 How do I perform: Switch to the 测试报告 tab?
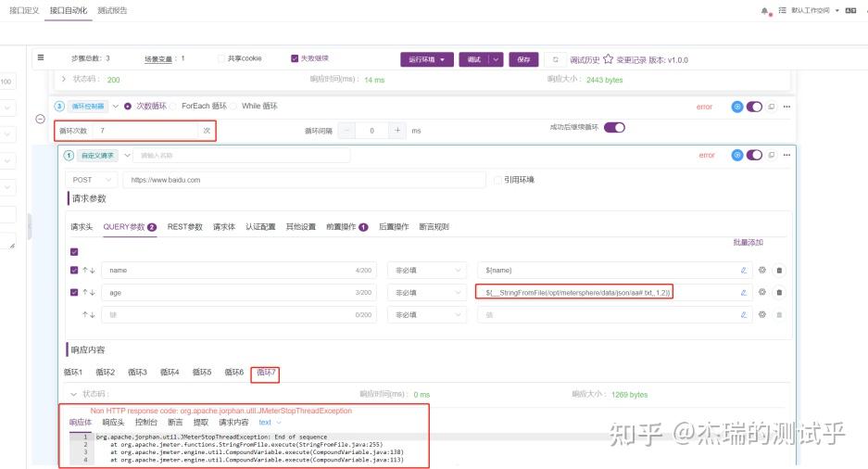tap(112, 10)
